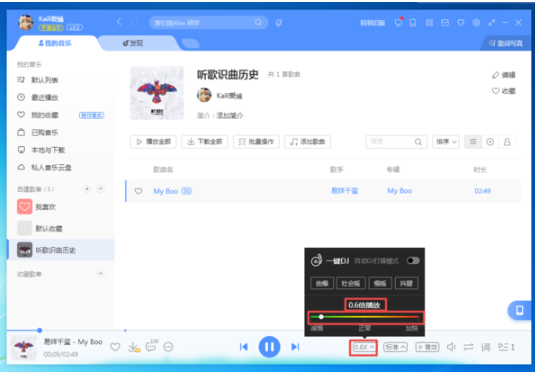Toggle the 一键DJ auto mode switch
This screenshot has height=372, width=535.
pos(413,261)
